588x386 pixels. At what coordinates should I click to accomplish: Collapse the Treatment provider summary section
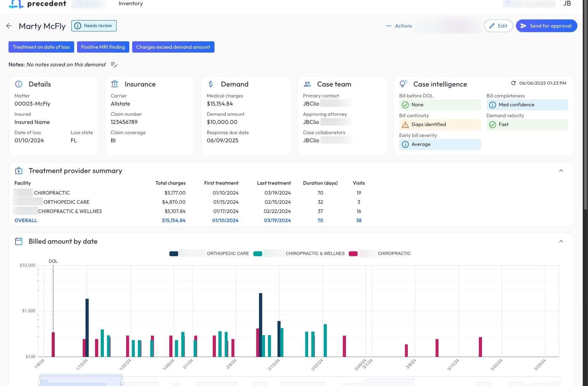[561, 171]
